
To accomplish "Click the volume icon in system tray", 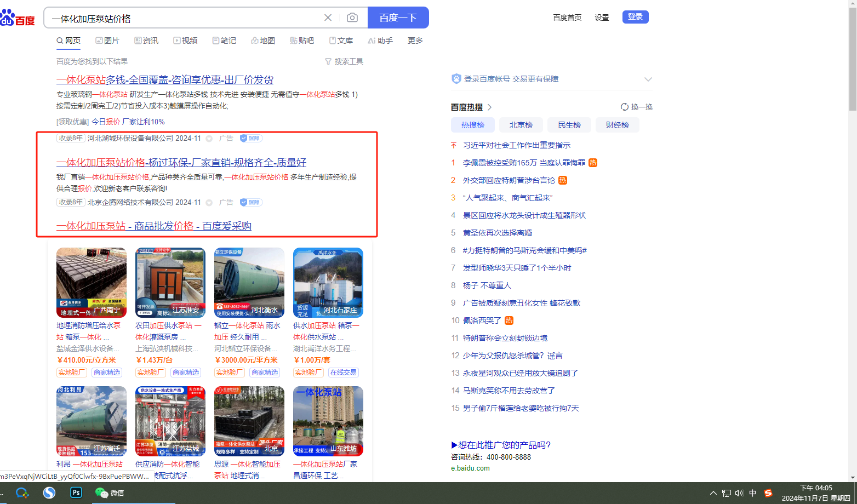I will [x=739, y=493].
